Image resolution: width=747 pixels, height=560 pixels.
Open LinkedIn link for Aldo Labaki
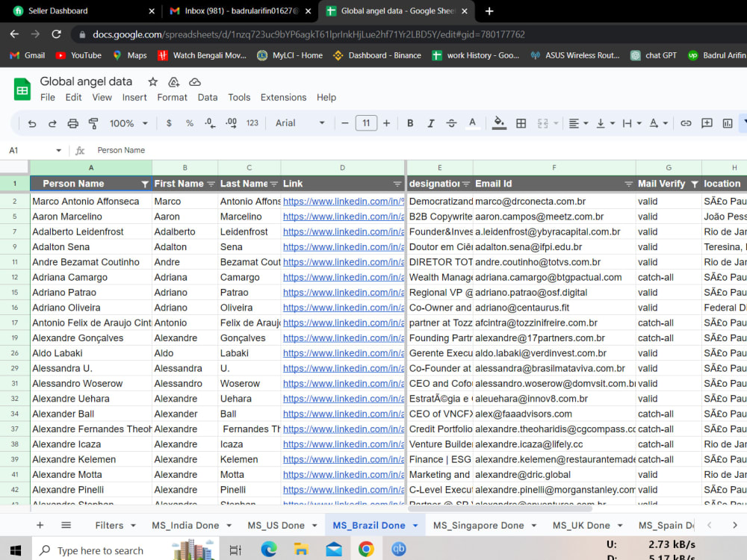pos(344,353)
